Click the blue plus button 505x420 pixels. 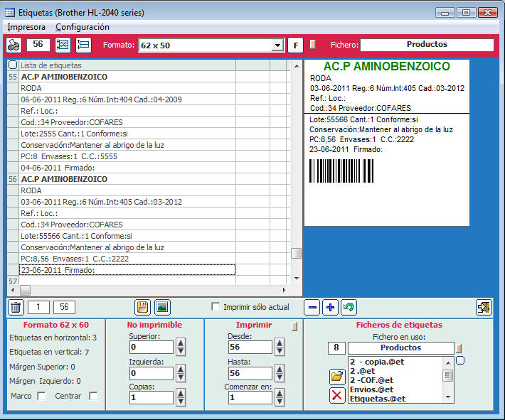pos(330,307)
